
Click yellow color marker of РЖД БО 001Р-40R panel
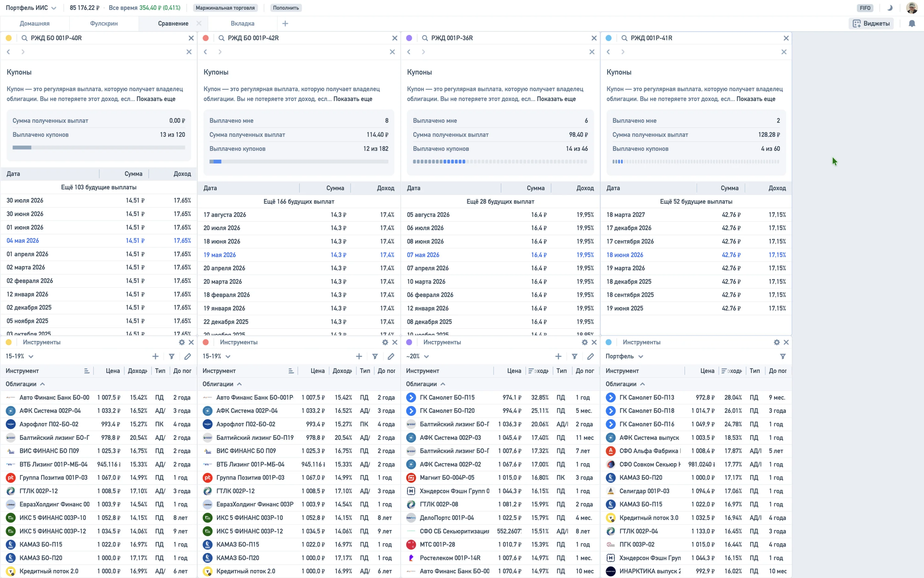(9, 38)
